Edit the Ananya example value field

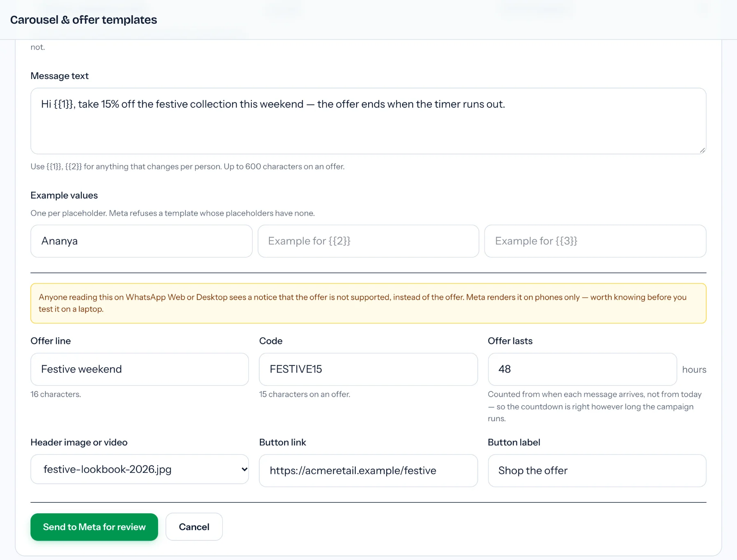141,241
